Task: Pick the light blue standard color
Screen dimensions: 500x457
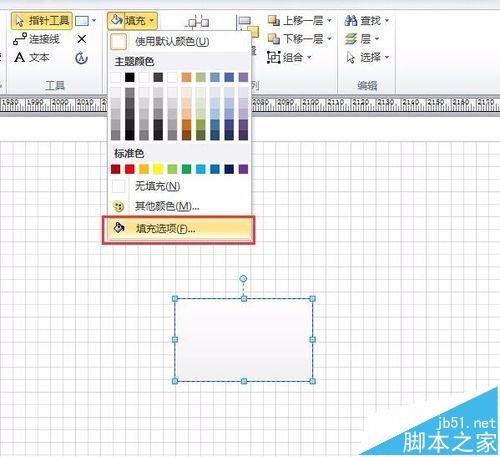Action: tap(201, 169)
